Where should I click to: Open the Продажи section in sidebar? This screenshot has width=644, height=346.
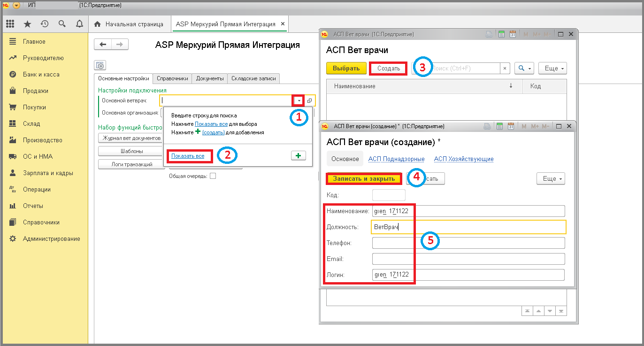tap(35, 91)
